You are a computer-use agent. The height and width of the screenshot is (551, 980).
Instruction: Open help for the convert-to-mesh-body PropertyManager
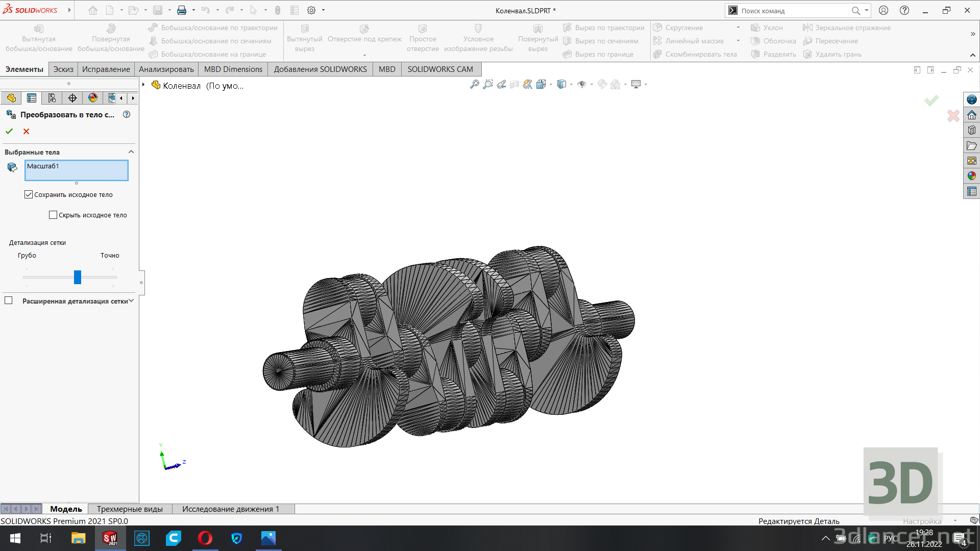pos(127,115)
